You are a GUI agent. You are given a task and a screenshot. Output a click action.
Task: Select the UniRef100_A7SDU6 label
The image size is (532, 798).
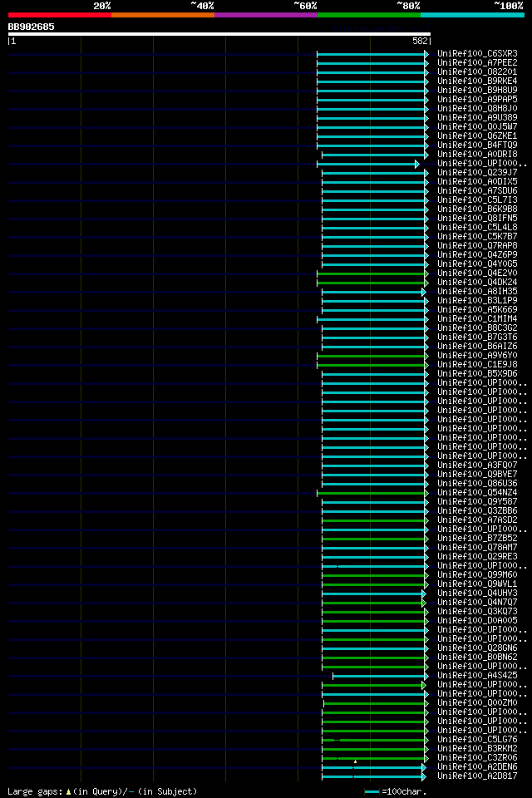pos(477,191)
